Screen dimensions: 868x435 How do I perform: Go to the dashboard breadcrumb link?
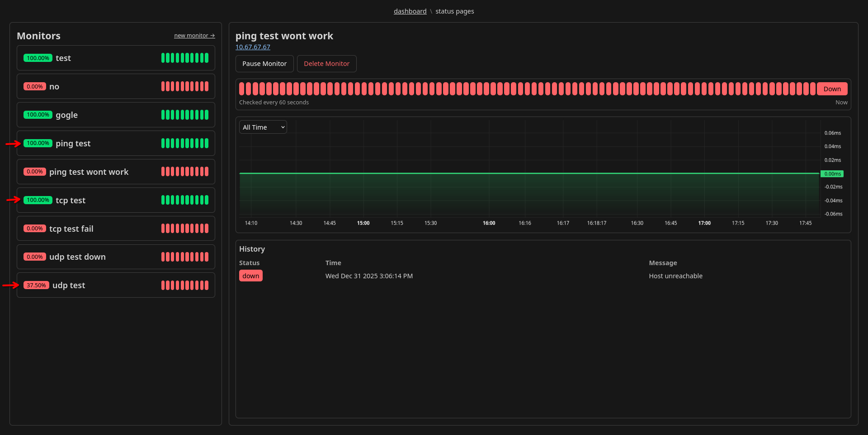tap(410, 11)
